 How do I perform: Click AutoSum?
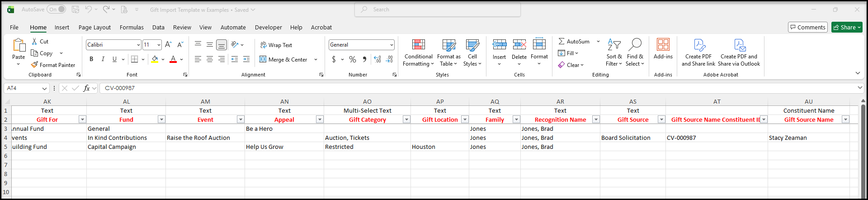(x=574, y=41)
